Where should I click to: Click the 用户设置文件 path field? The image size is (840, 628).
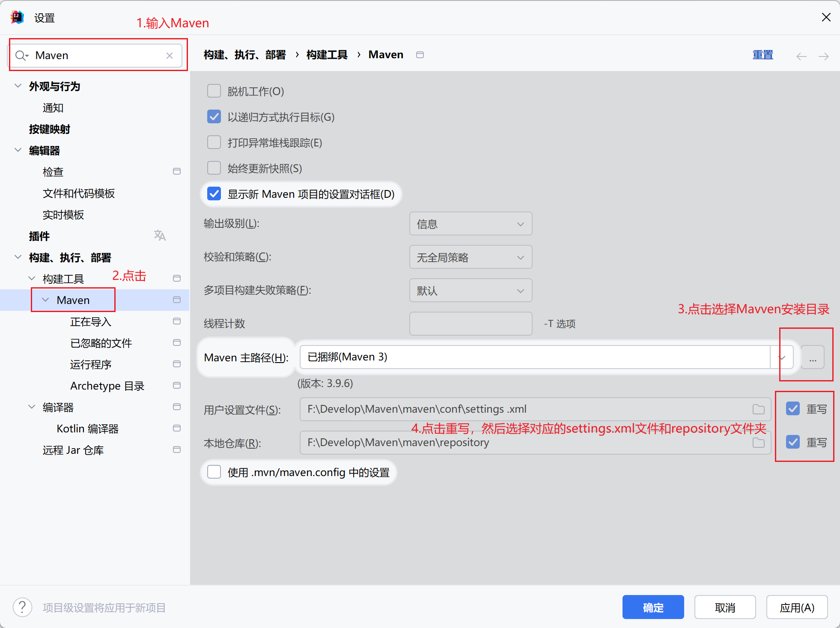pos(535,409)
